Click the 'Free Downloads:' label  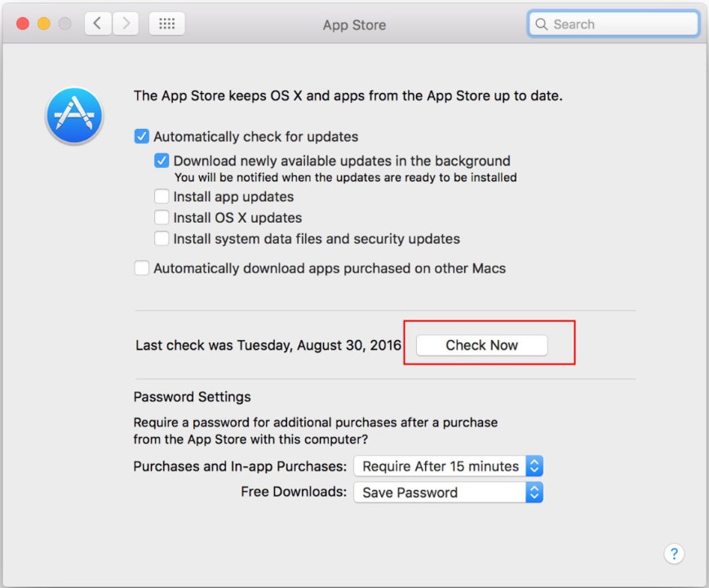click(x=294, y=492)
